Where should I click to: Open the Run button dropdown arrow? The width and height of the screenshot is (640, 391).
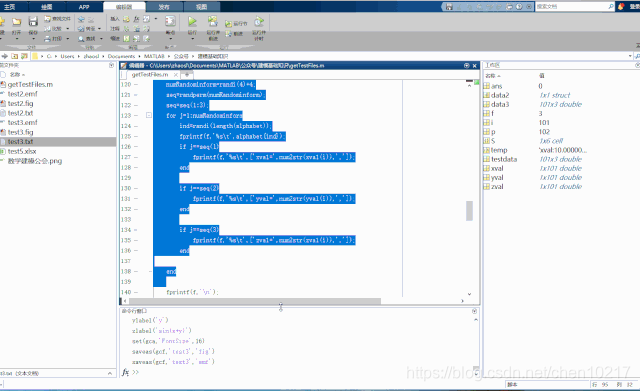point(192,38)
